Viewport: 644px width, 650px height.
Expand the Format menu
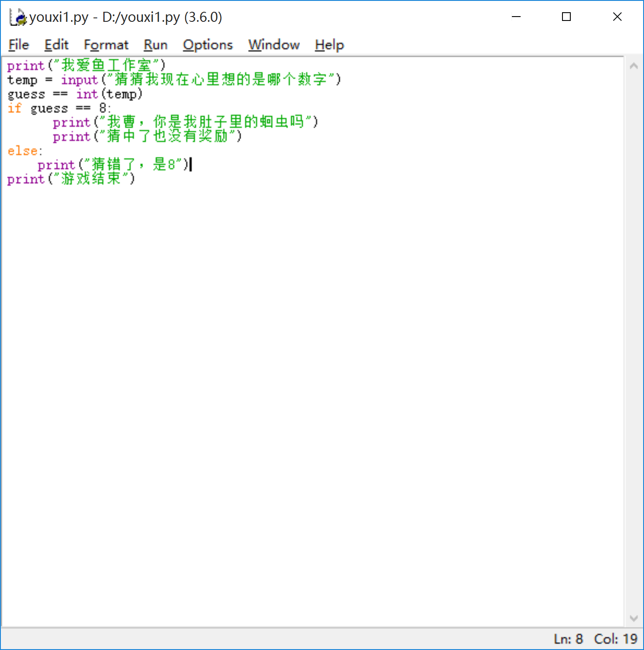tap(106, 45)
